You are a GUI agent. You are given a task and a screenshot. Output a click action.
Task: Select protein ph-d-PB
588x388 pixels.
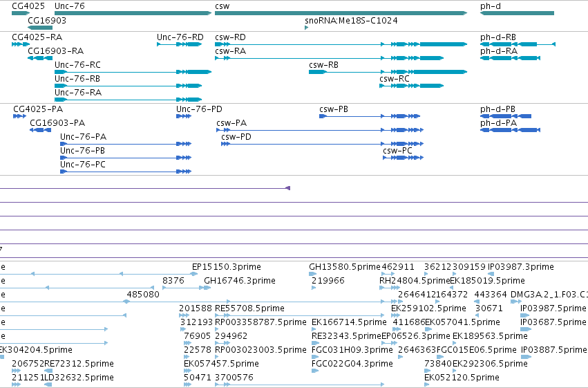506,116
